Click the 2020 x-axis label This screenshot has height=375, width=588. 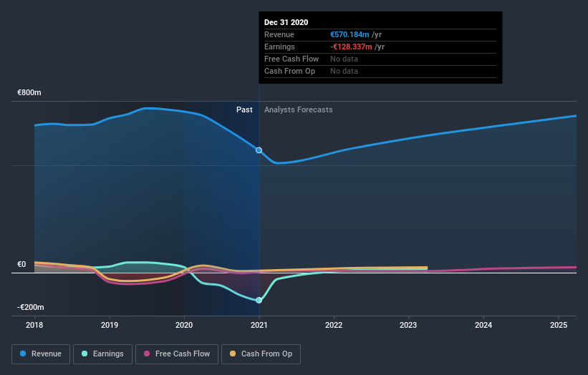(184, 325)
